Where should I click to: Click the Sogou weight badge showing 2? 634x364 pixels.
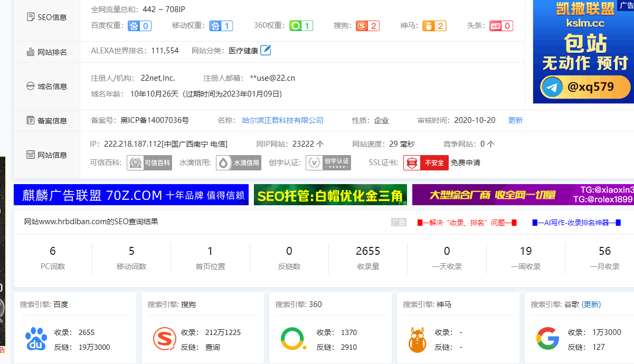(367, 26)
